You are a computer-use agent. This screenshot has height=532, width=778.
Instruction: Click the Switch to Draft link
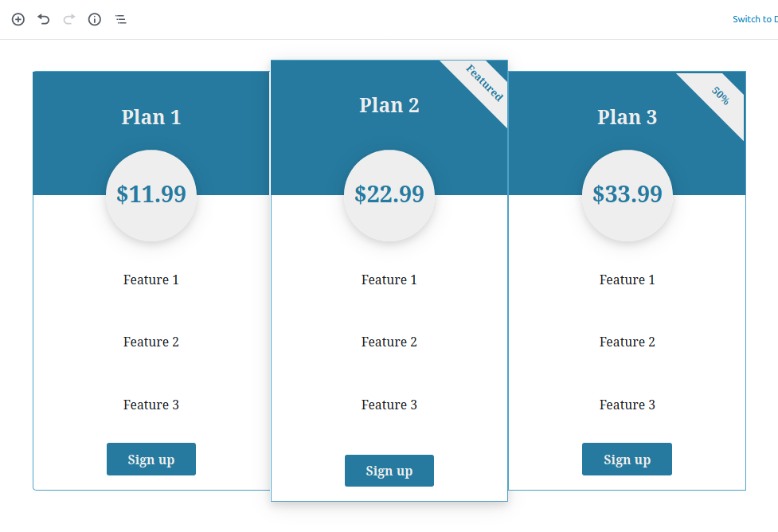[755, 19]
